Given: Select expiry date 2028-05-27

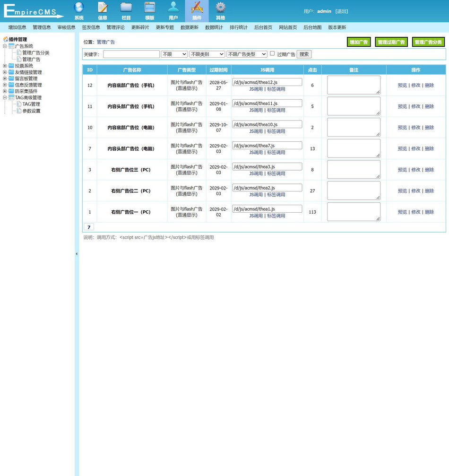Looking at the screenshot, I should pyautogui.click(x=218, y=85).
